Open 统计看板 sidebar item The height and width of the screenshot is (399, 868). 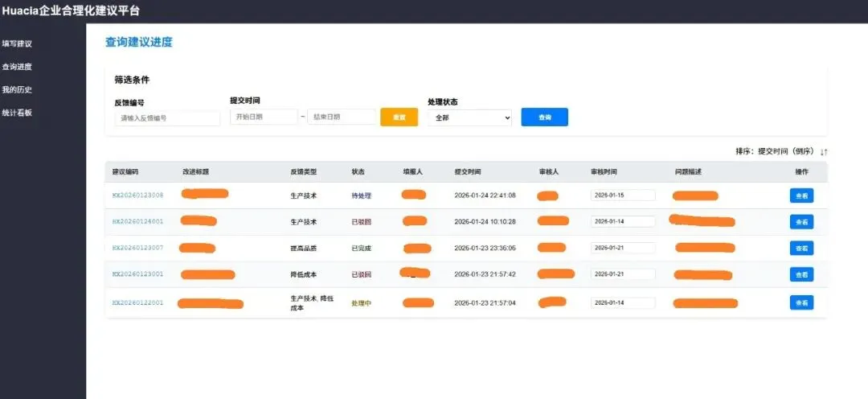point(17,113)
